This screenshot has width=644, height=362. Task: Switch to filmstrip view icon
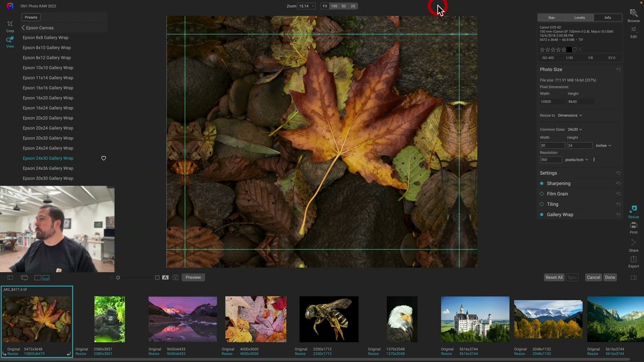[x=46, y=278]
